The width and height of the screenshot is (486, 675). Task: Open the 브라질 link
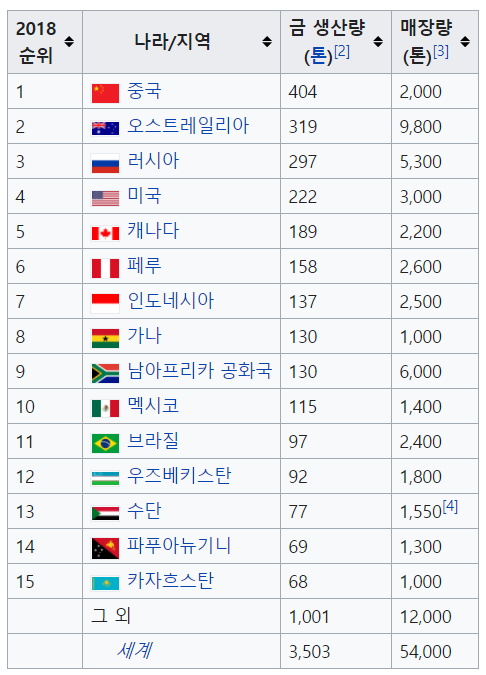click(153, 441)
